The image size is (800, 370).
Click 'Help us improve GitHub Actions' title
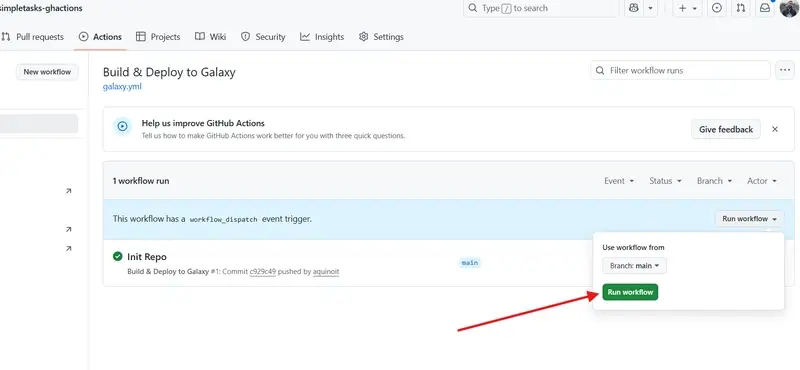[x=203, y=123]
